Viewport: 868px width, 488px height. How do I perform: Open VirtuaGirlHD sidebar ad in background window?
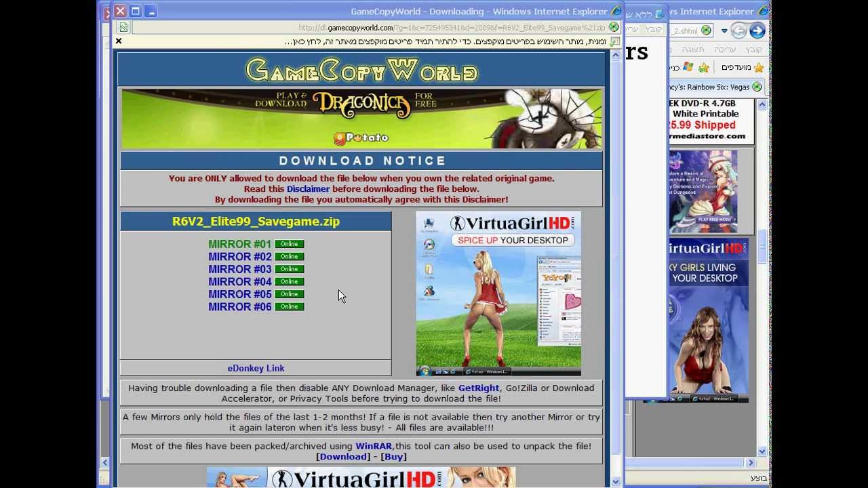point(708,320)
